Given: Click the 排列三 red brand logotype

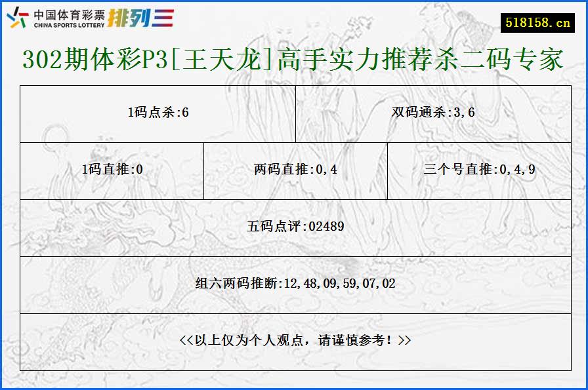Looking at the screenshot, I should click(x=142, y=18).
